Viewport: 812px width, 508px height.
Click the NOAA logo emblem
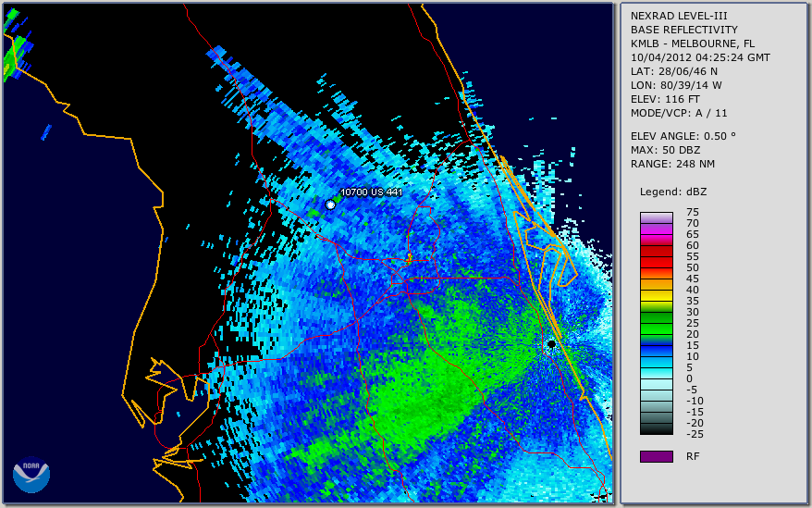click(31, 474)
